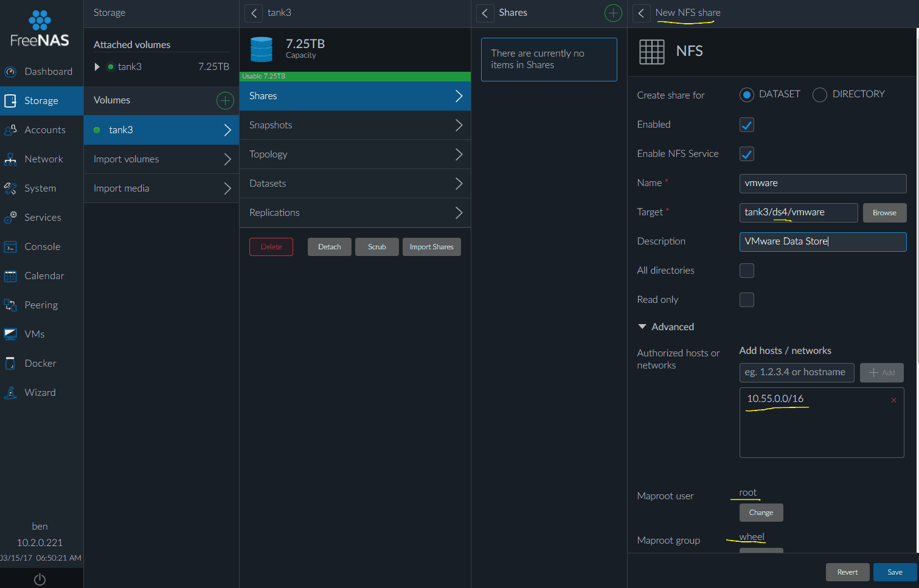Go back from tank3 panel arrow

[x=254, y=13]
